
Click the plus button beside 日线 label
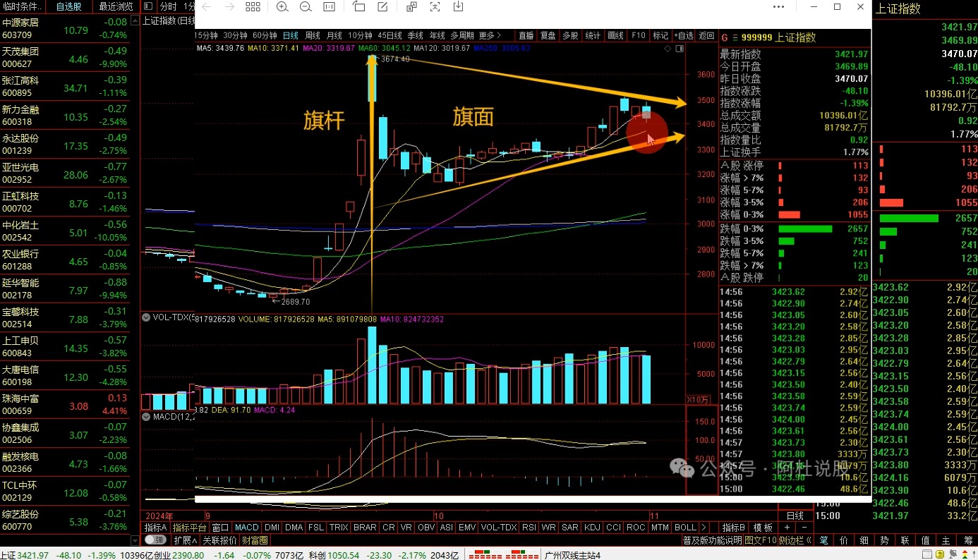coord(788,528)
